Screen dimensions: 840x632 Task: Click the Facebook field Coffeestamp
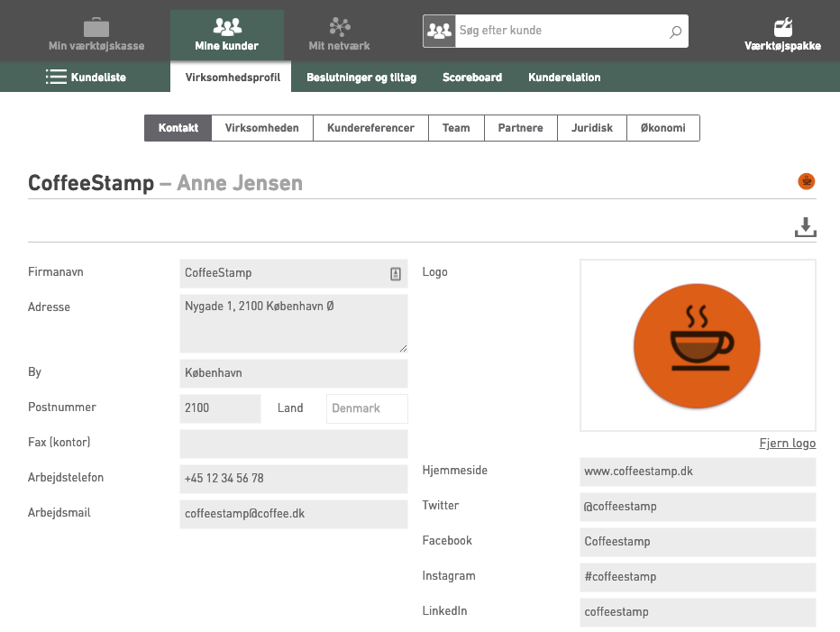point(698,542)
